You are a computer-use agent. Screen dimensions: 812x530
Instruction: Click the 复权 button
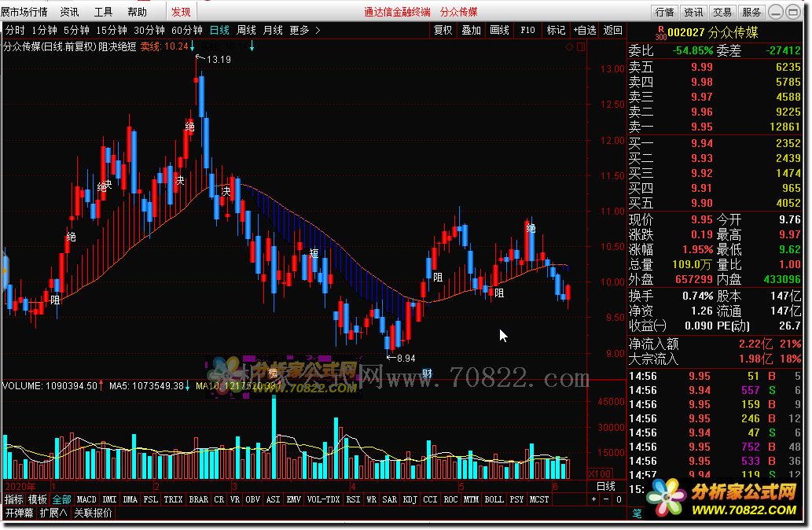pyautogui.click(x=443, y=31)
